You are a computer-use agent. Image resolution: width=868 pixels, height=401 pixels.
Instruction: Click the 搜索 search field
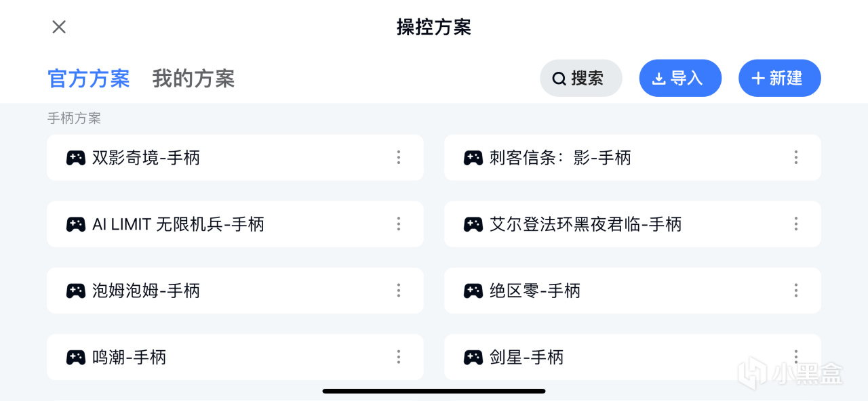point(580,79)
